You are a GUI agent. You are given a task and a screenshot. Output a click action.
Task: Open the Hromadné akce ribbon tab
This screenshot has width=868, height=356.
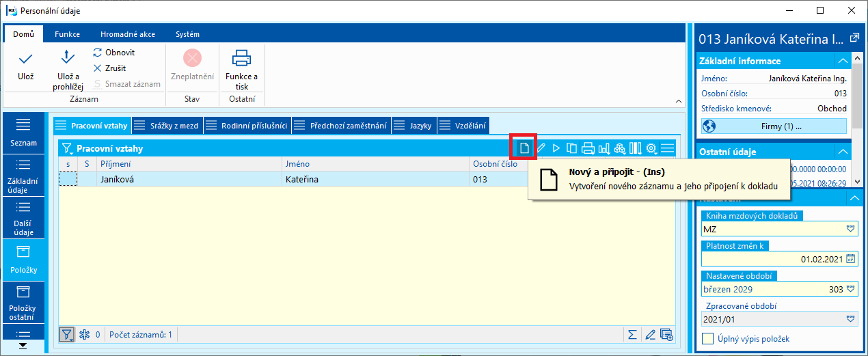pyautogui.click(x=127, y=34)
